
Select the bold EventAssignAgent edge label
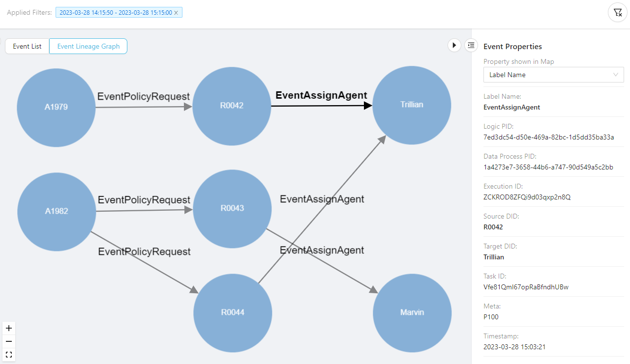click(321, 95)
